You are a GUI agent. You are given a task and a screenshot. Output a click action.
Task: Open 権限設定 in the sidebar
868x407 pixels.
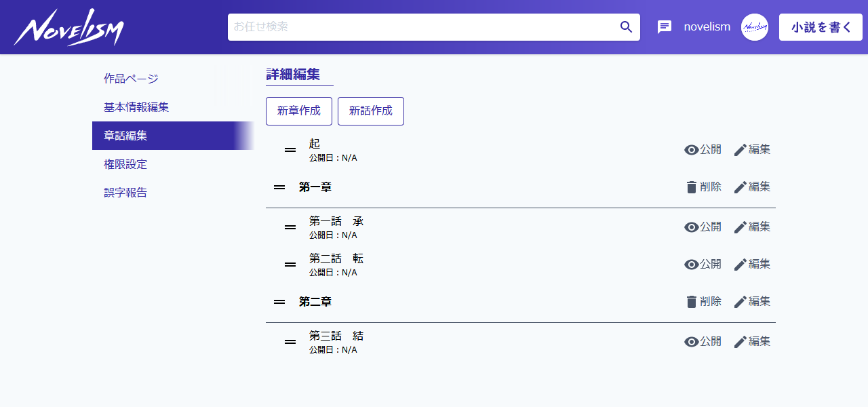(x=125, y=164)
